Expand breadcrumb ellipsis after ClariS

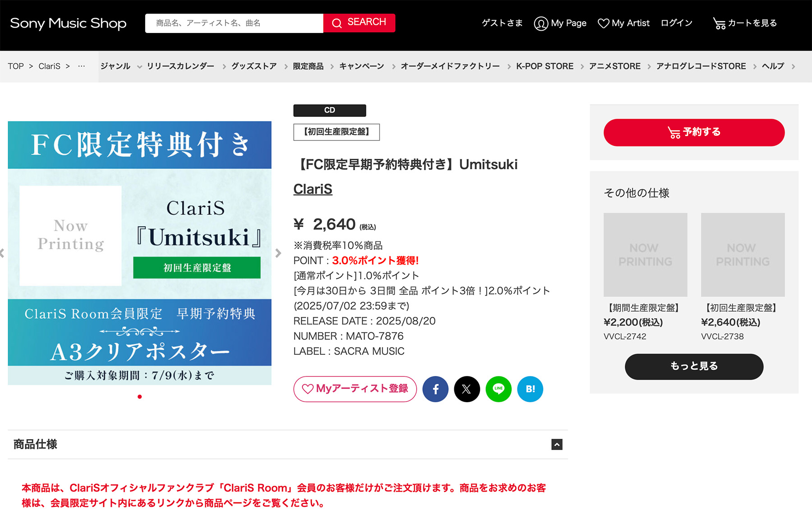(x=81, y=66)
